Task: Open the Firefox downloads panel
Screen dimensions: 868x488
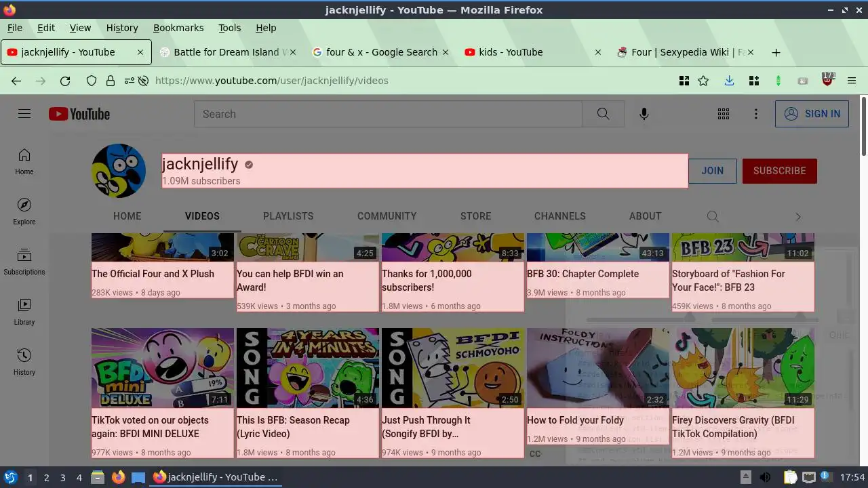Action: click(729, 81)
